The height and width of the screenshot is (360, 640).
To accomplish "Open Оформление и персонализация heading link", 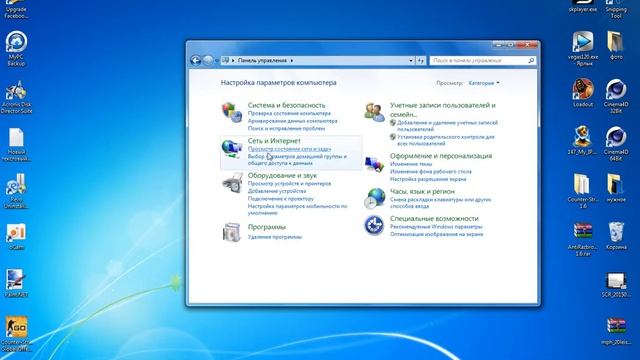I will pos(441,156).
